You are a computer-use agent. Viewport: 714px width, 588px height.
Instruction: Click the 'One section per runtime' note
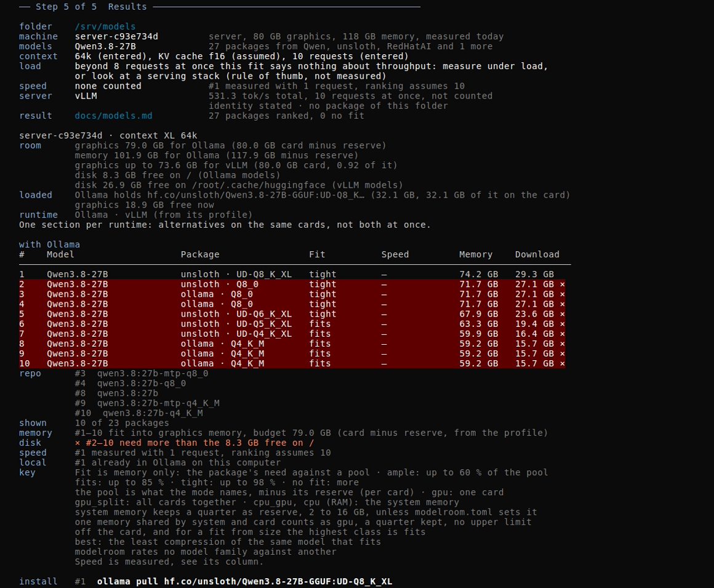(225, 225)
